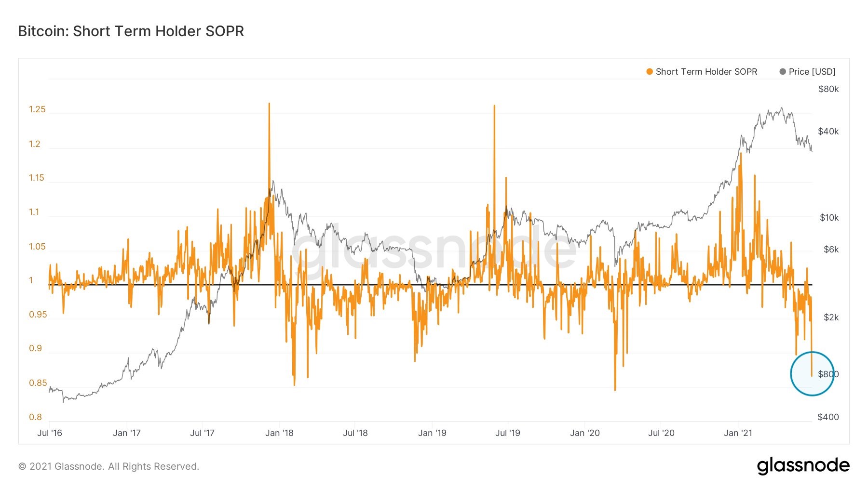The image size is (868, 488).
Task: Click the glassnode watermark in chart center
Action: 434,251
